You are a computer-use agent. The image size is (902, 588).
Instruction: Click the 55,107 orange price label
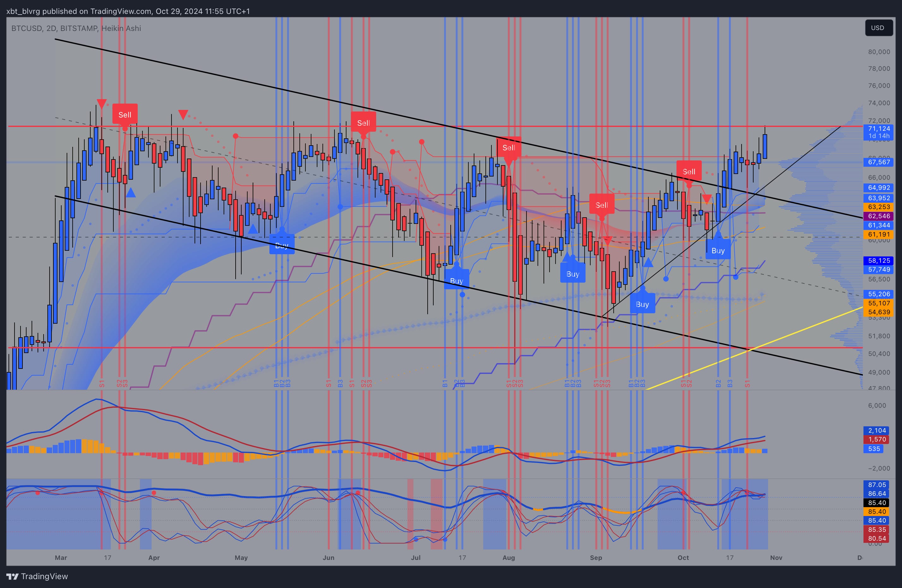pyautogui.click(x=878, y=303)
